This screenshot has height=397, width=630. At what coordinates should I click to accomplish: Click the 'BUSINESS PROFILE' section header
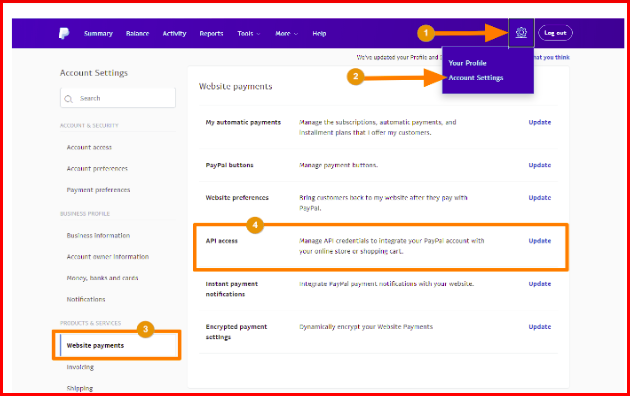(x=85, y=214)
